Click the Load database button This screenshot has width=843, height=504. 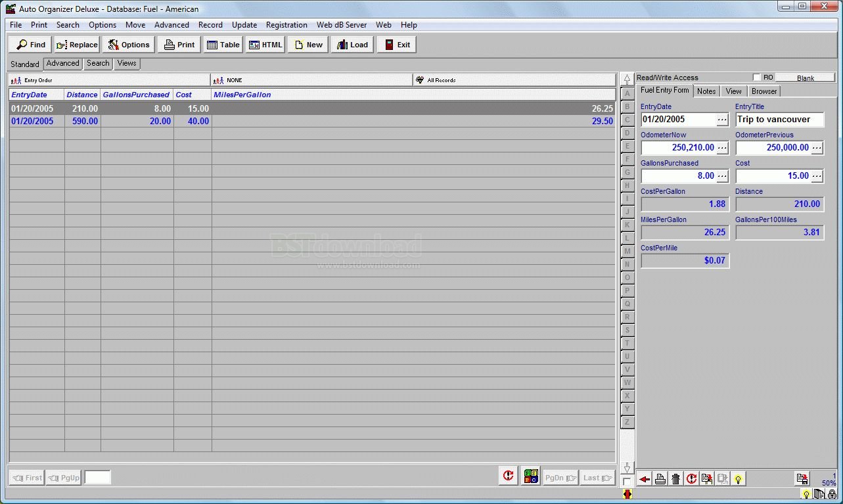tap(352, 45)
